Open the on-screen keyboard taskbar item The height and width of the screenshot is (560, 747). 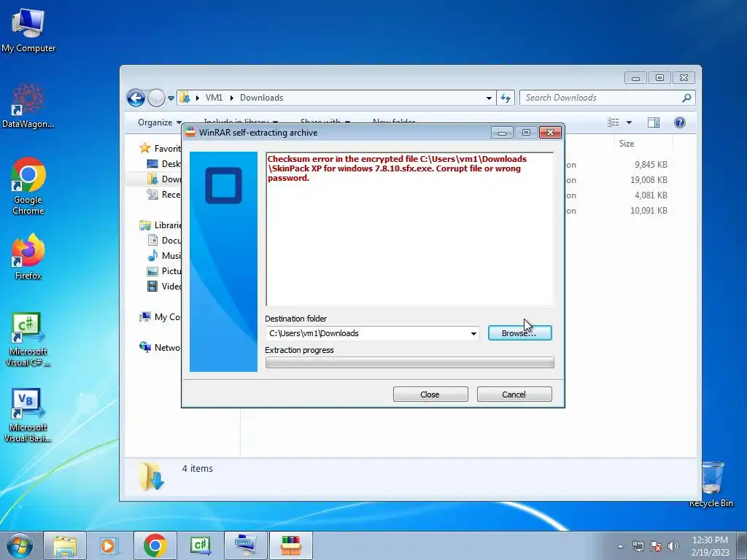(245, 545)
